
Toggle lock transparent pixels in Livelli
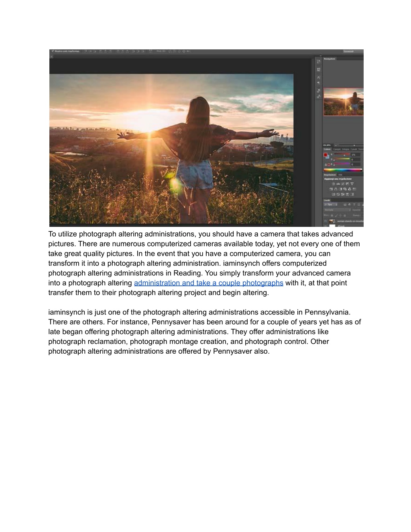click(x=332, y=216)
